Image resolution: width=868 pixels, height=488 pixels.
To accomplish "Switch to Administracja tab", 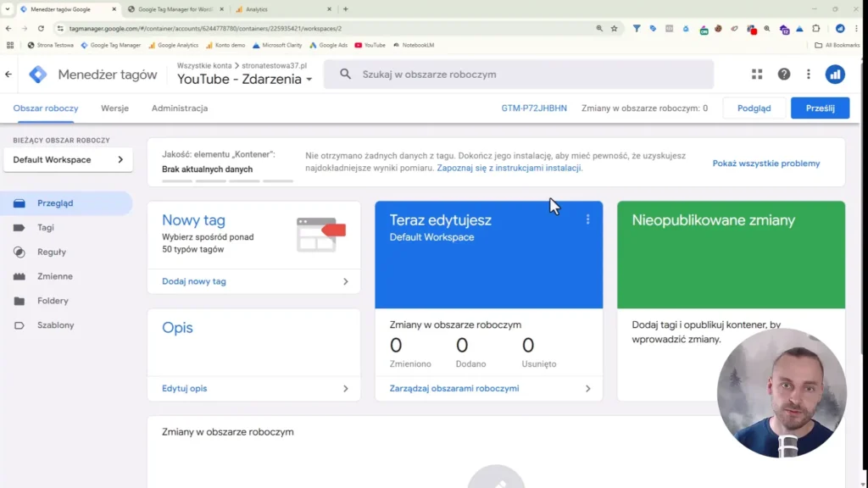I will [x=180, y=108].
